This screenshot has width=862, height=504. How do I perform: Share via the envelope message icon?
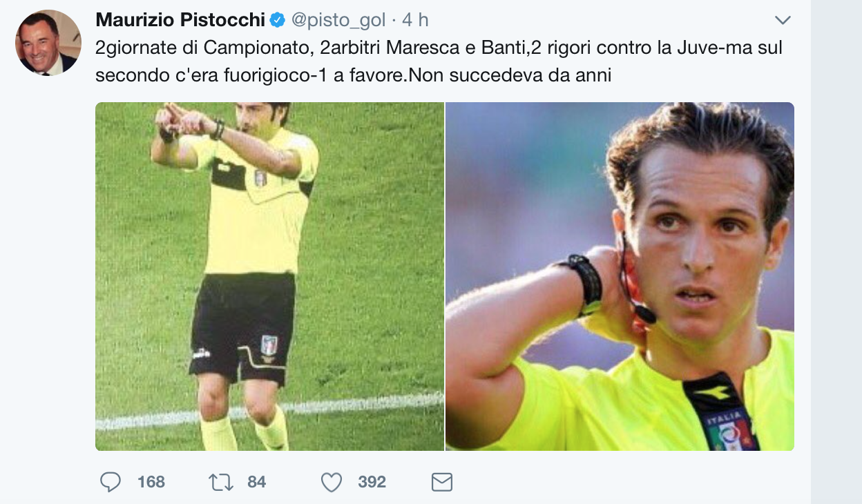tap(441, 482)
